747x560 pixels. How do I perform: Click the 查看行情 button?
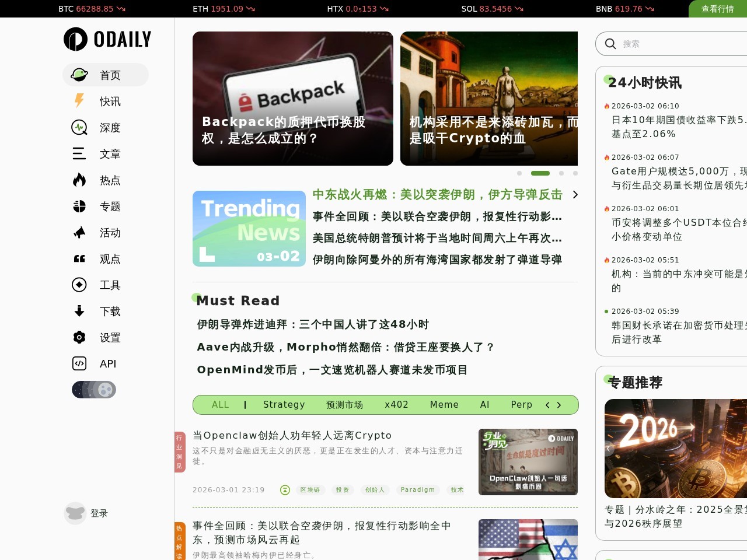717,9
